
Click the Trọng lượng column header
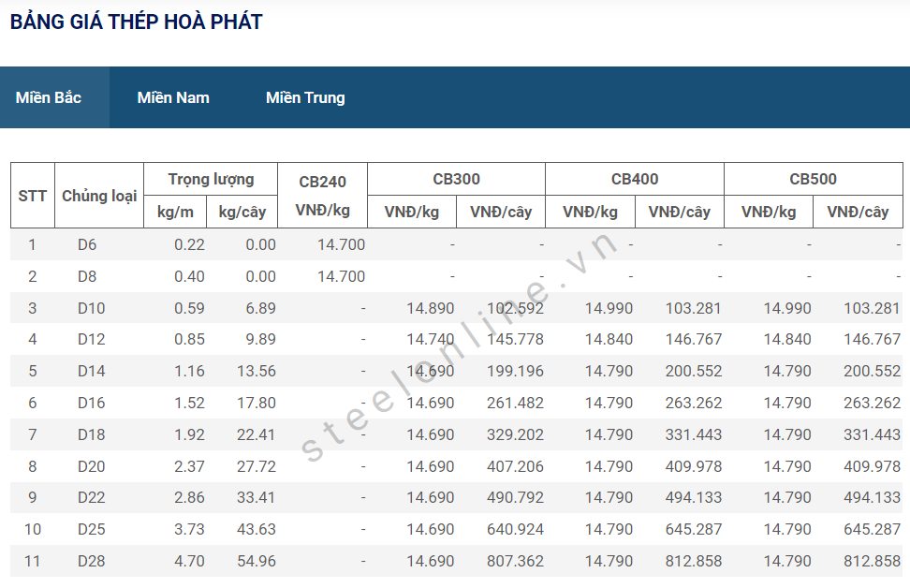coord(211,180)
